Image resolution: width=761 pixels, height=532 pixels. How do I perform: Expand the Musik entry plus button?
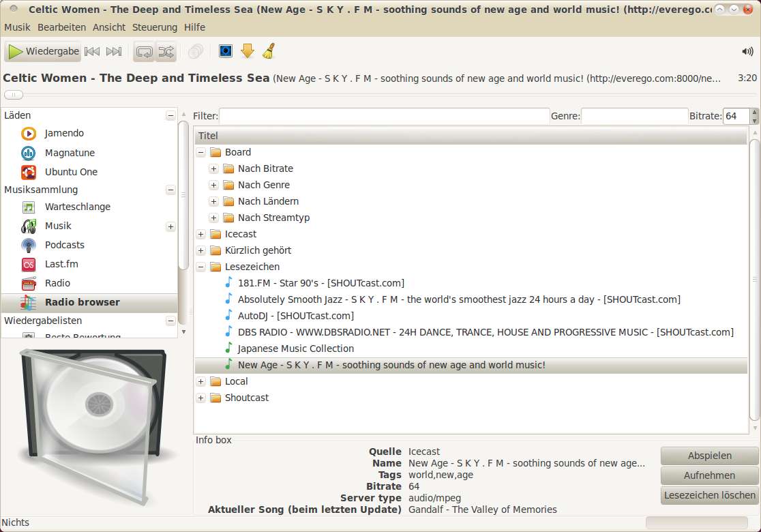(170, 226)
